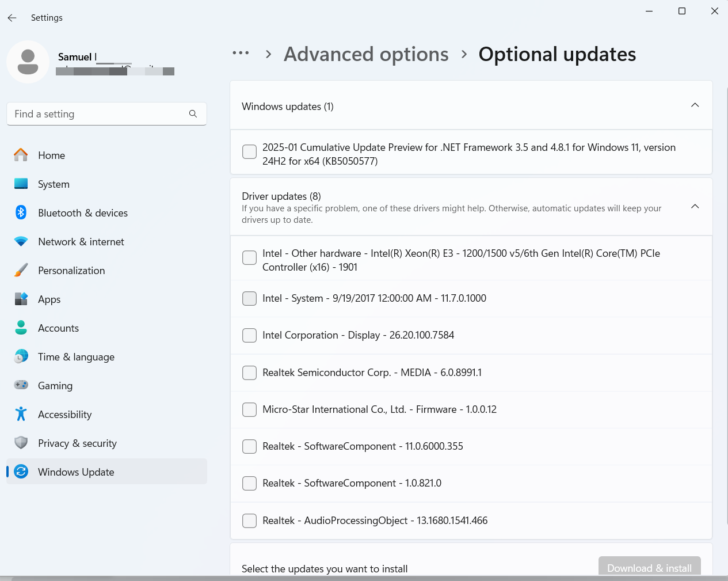Expand the breadcrumb ellipsis menu
Image resolution: width=728 pixels, height=581 pixels.
tap(241, 54)
